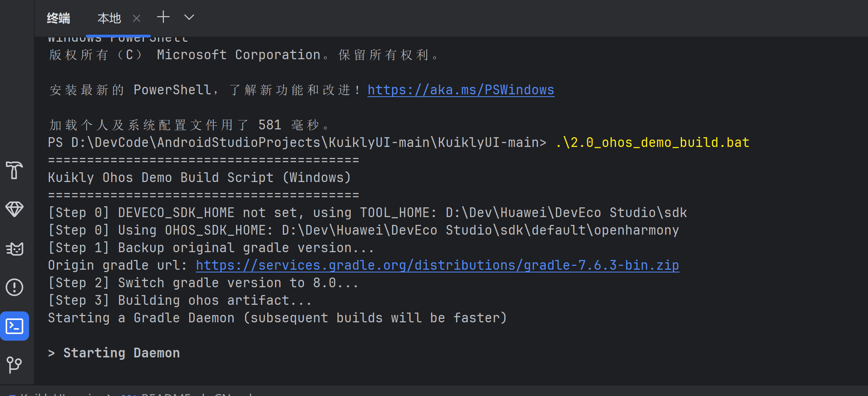Viewport: 868px width, 396px height.
Task: Open the Logcat cat-face icon
Action: pos(14,248)
